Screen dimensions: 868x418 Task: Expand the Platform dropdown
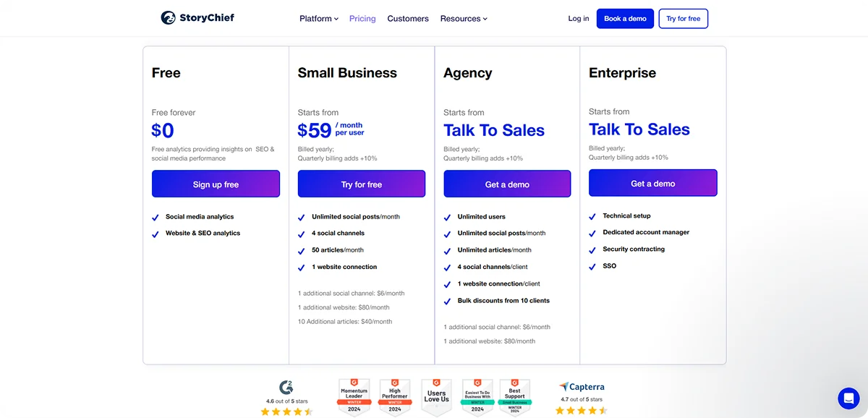pyautogui.click(x=318, y=18)
